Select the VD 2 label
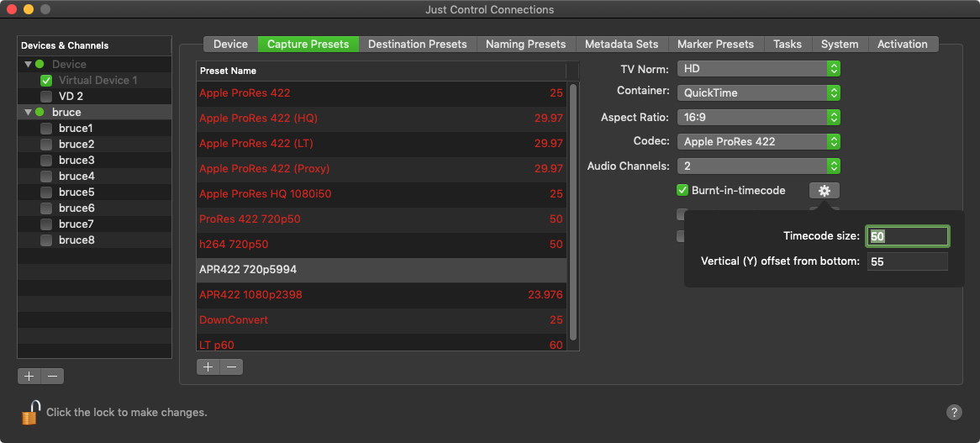The height and width of the screenshot is (443, 980). coord(71,96)
